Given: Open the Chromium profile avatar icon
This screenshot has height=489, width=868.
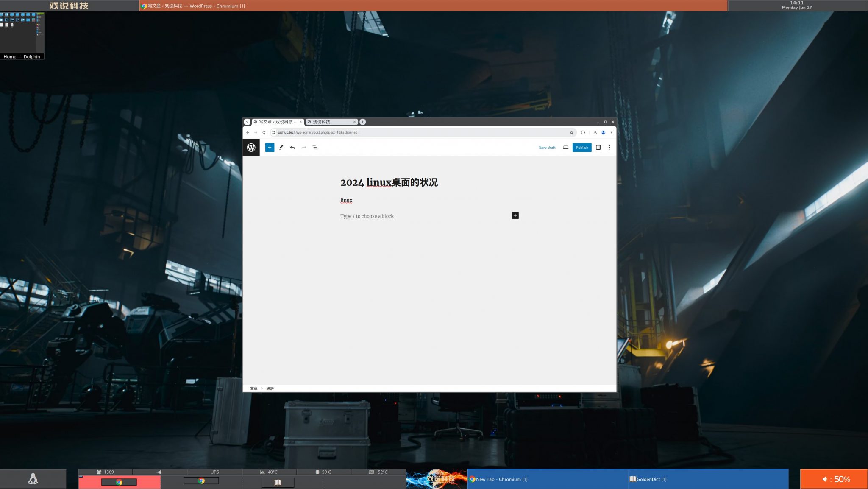Looking at the screenshot, I should tap(603, 132).
